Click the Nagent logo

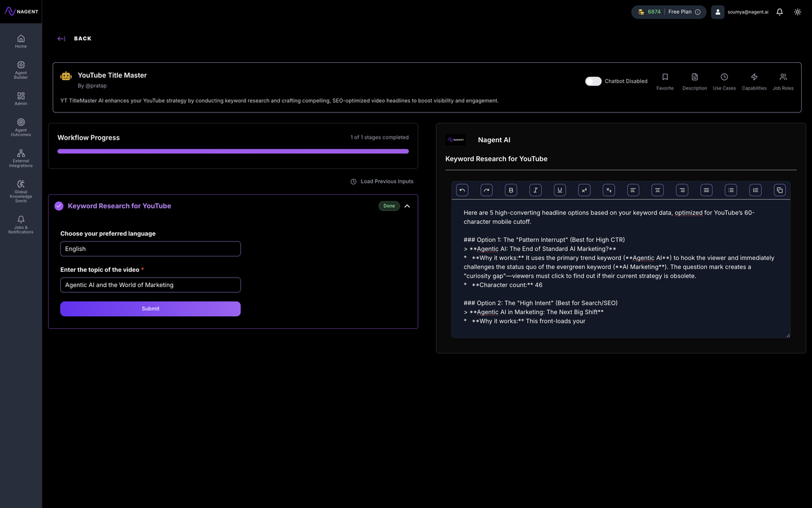click(x=21, y=11)
